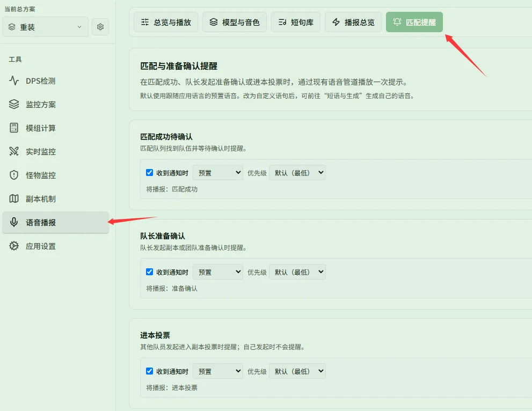Viewport: 532px width, 411px height.
Task: Click the map icon next to 副本机制
Action: point(14,199)
